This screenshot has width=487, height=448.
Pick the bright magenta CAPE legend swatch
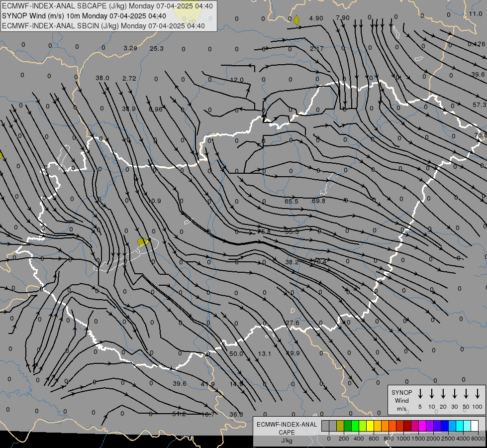pos(422,426)
